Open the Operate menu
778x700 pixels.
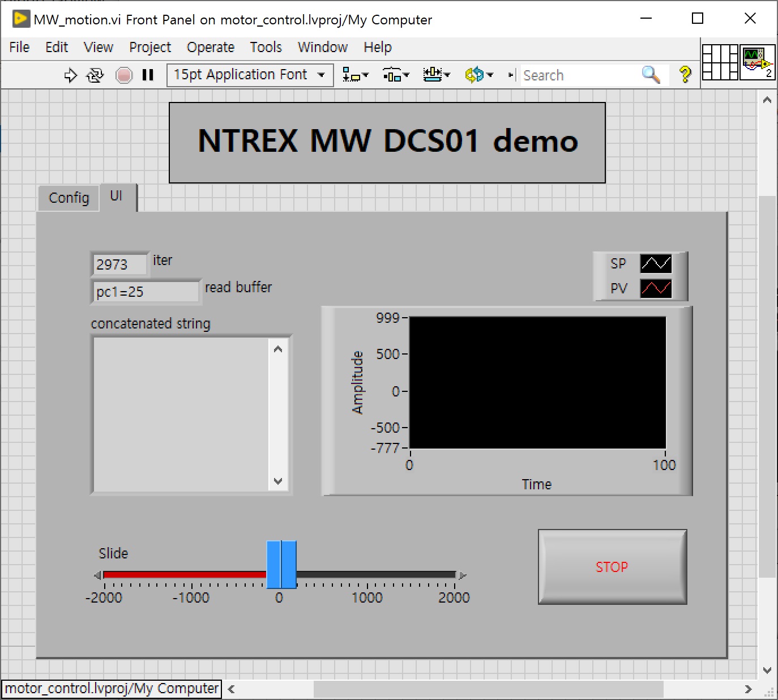coord(211,48)
